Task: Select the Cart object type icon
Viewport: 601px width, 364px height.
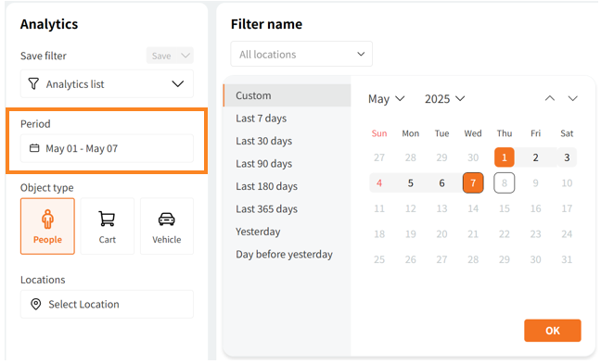Action: 107,219
